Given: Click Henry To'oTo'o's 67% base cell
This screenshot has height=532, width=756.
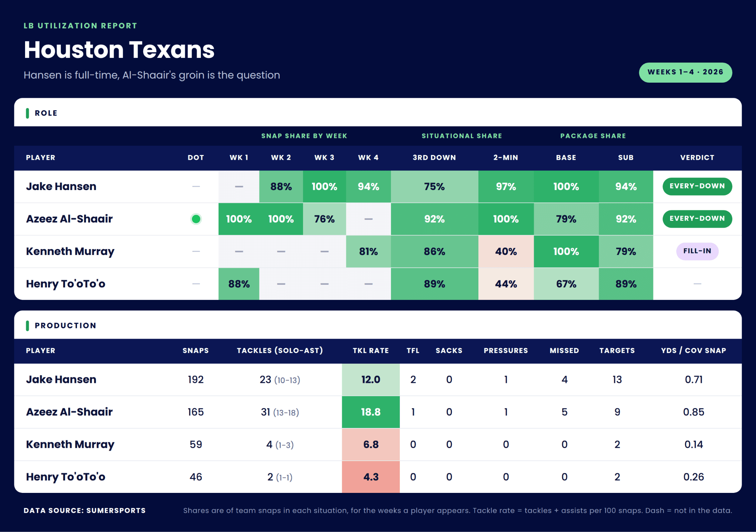Looking at the screenshot, I should click(566, 284).
